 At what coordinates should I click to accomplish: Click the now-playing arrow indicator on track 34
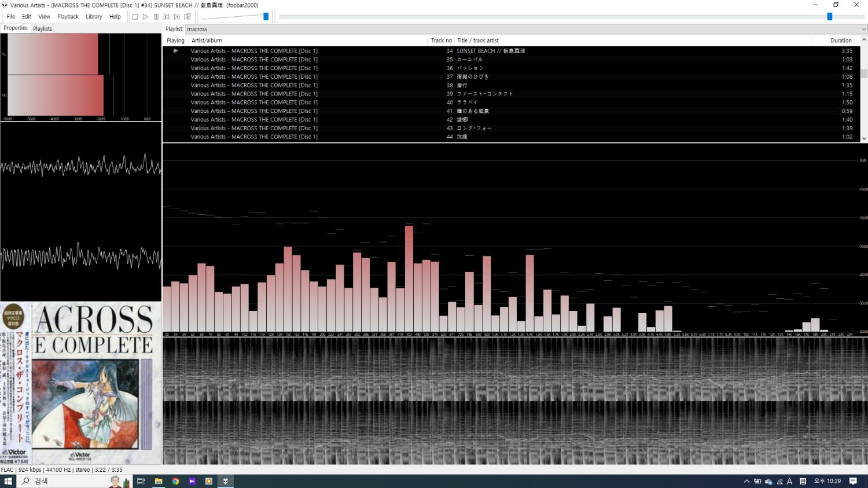tap(176, 51)
